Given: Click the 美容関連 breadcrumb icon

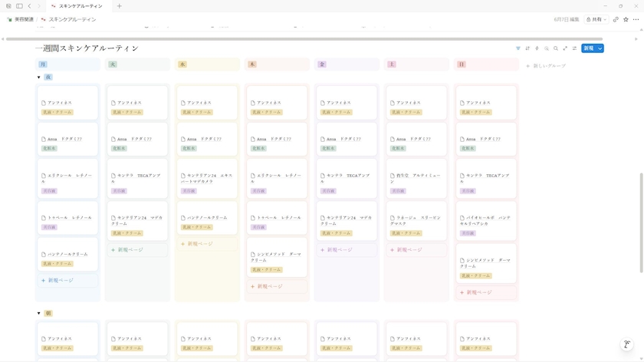Looking at the screenshot, I should pos(9,19).
